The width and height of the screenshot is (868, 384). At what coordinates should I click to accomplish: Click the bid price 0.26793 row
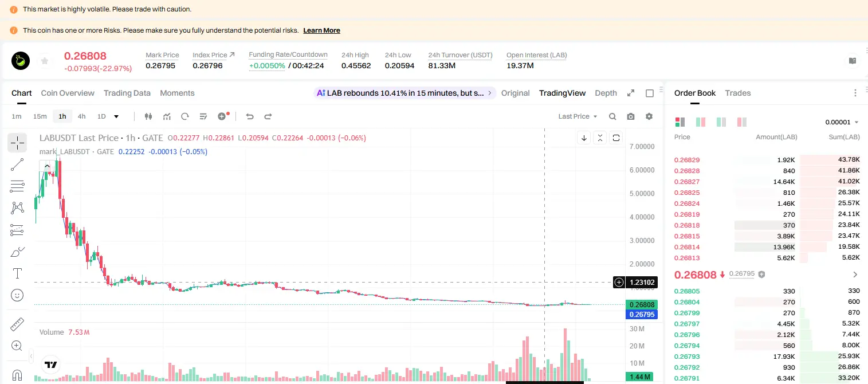coord(767,356)
